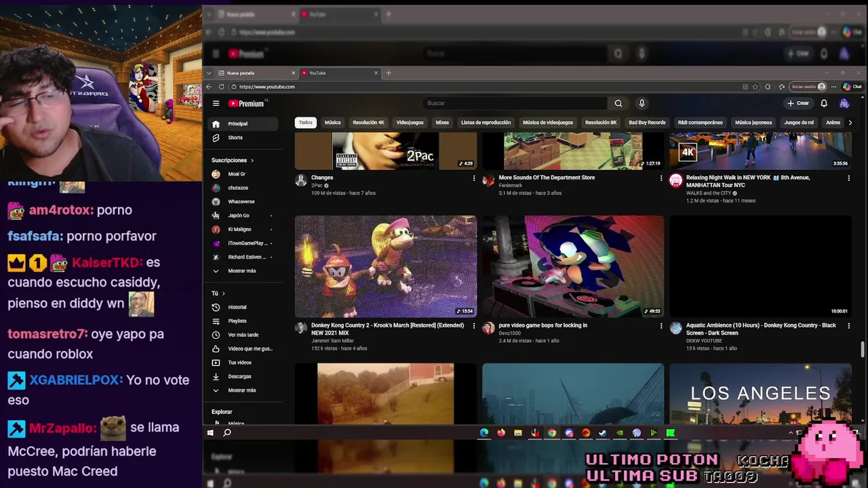Screen dimensions: 868x488
Task: Open the notifications bell
Action: (x=824, y=103)
